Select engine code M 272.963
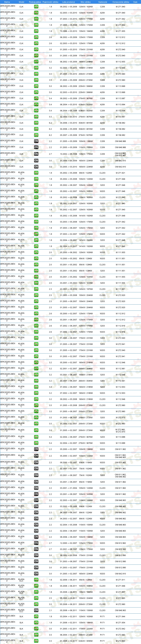 pos(120,635)
